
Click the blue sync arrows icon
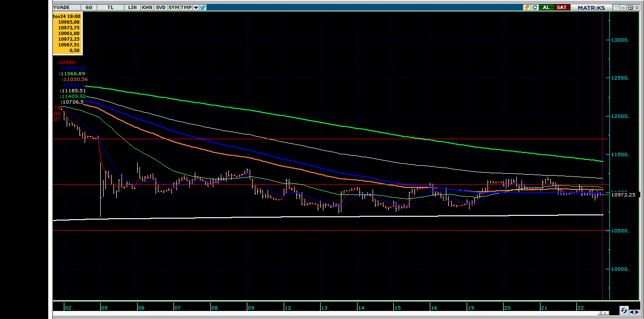pos(624,310)
